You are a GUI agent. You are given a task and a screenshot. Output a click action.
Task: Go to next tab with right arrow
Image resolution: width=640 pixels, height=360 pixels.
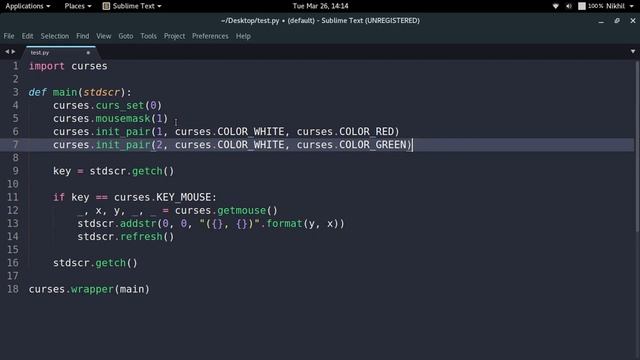coord(13,51)
